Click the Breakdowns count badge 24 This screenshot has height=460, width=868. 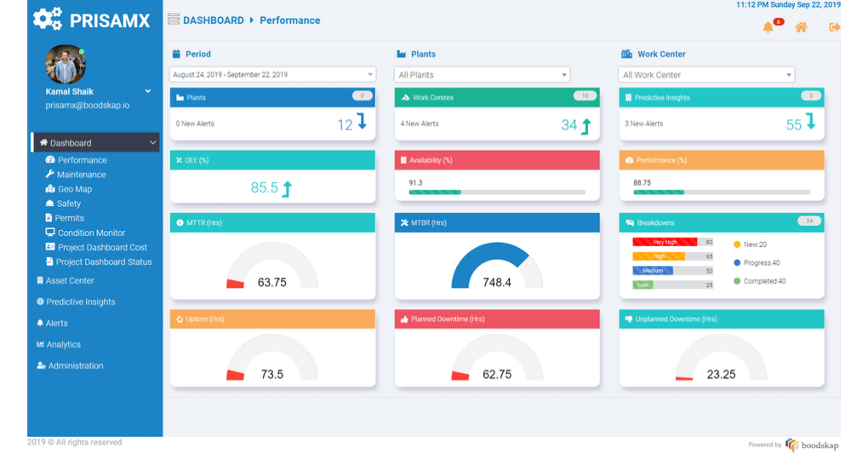809,221
